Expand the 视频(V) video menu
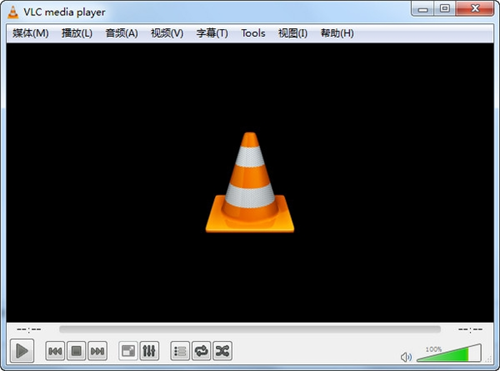The image size is (500, 371). pos(167,33)
